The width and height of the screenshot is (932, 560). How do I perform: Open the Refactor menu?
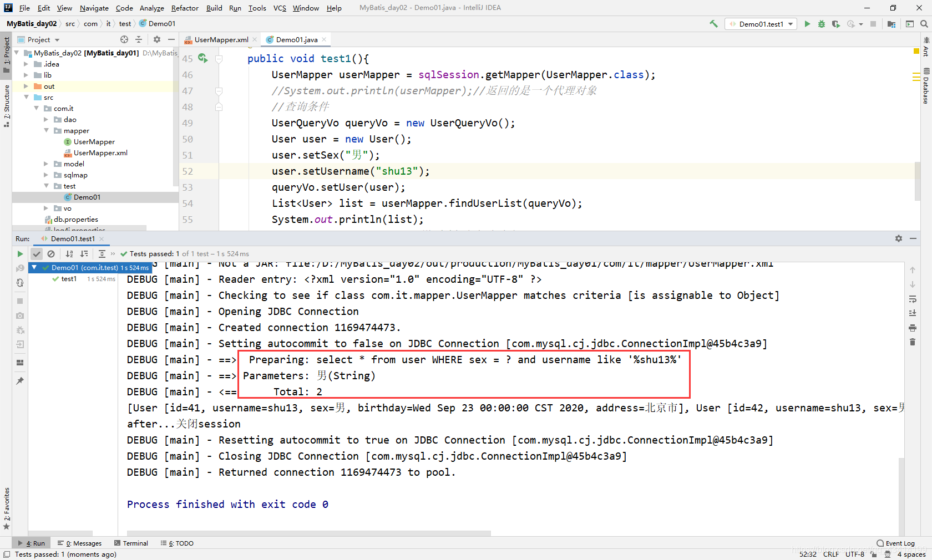tap(185, 8)
